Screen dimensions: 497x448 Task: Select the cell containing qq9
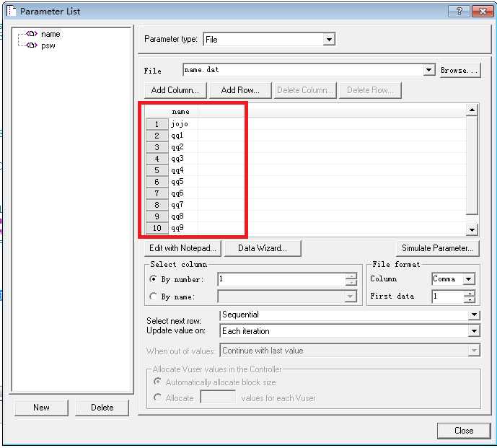[183, 228]
